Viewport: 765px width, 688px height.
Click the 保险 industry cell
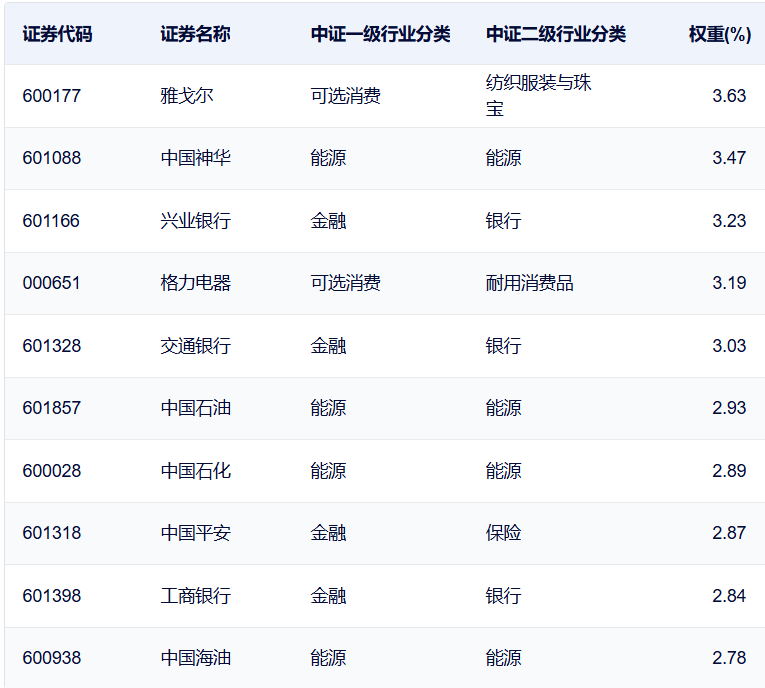pos(503,533)
